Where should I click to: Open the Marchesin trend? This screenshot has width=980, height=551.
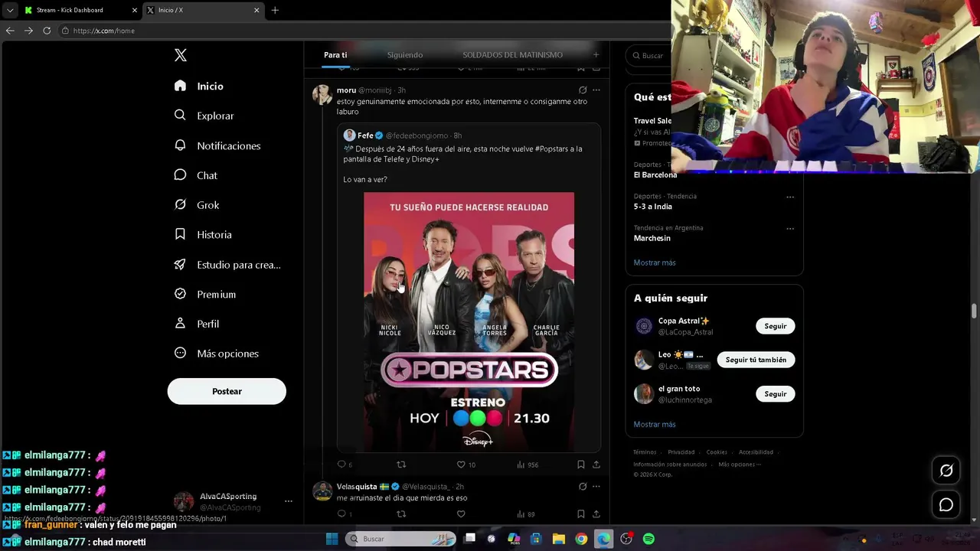pyautogui.click(x=652, y=238)
